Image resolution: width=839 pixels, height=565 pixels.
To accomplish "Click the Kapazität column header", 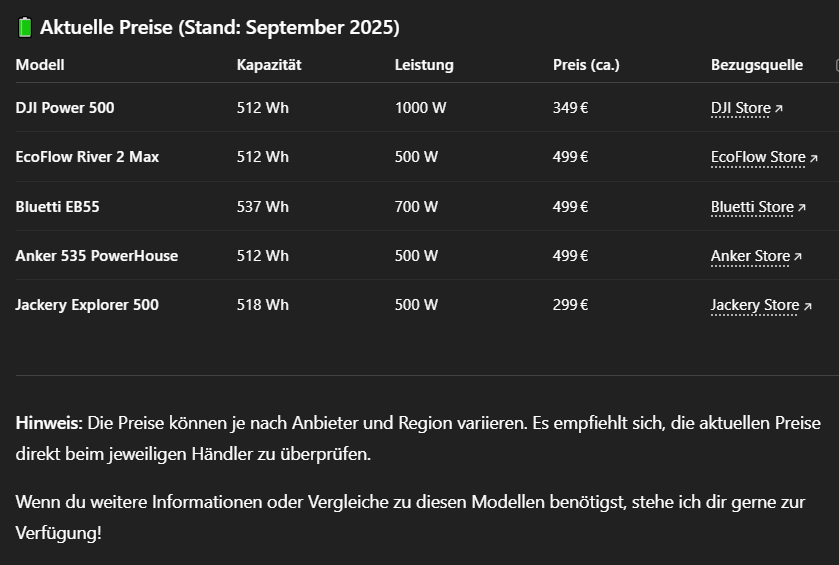I will tap(269, 65).
